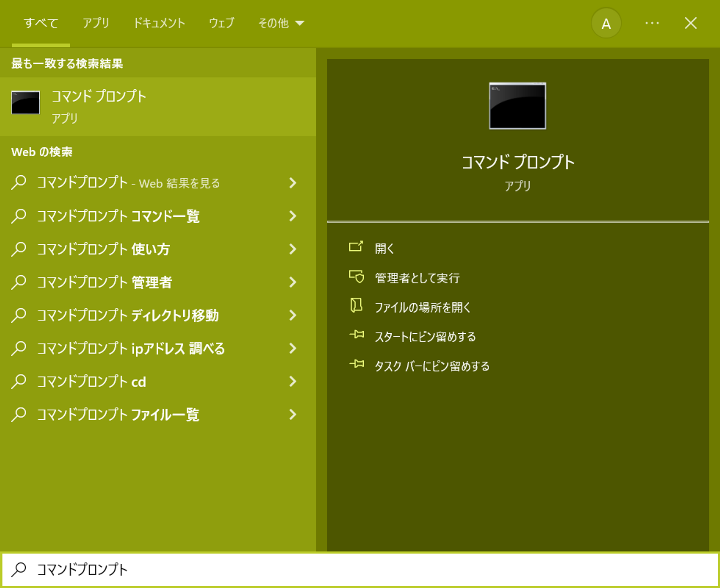
Task: Select コマンドプロンプト - Web 結果を見る suggestion
Action: (129, 183)
